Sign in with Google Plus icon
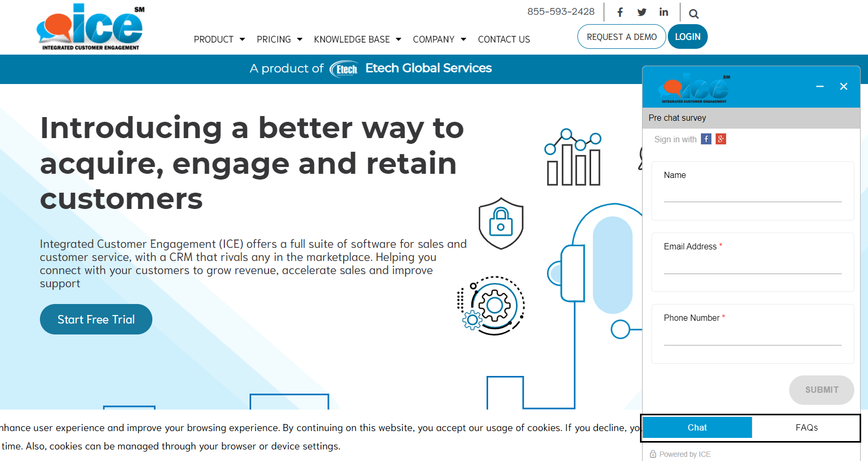This screenshot has width=868, height=461. [721, 139]
